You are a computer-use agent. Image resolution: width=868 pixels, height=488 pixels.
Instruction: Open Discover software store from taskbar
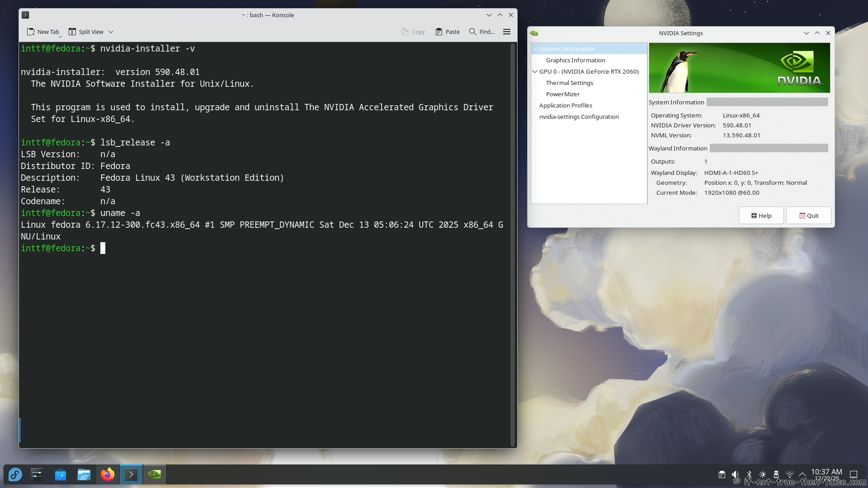point(61,474)
